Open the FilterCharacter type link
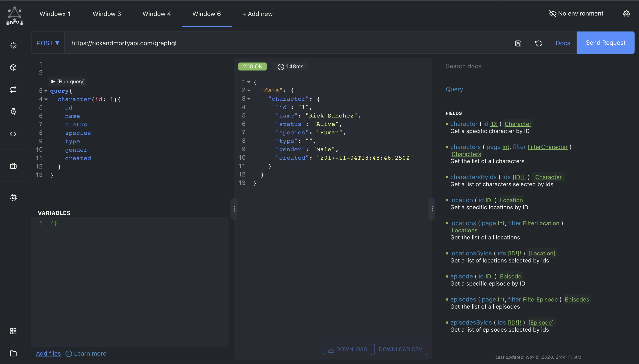 pyautogui.click(x=547, y=147)
